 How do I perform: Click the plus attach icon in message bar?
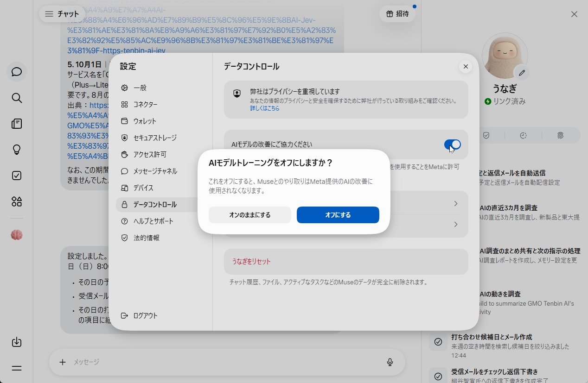(63, 362)
